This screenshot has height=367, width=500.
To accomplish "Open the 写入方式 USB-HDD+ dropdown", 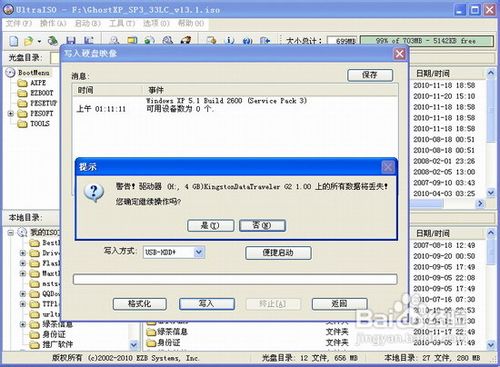I will (x=199, y=252).
